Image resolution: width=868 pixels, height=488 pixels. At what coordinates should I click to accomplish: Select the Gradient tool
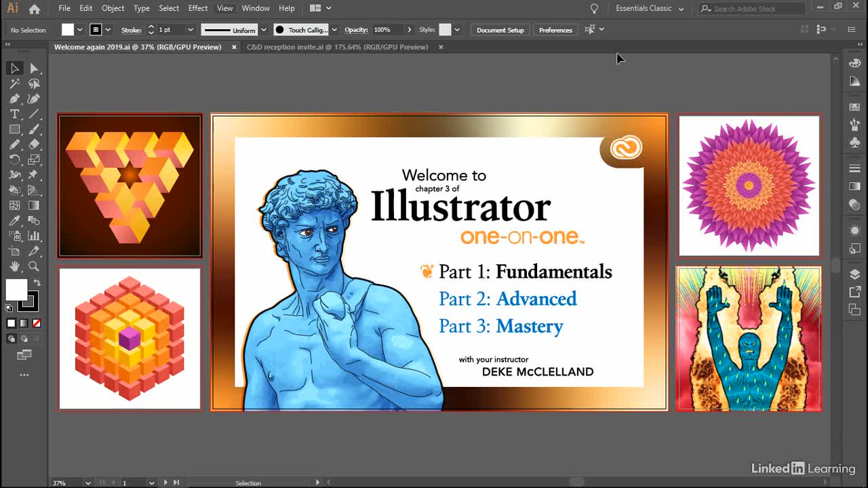pyautogui.click(x=34, y=205)
